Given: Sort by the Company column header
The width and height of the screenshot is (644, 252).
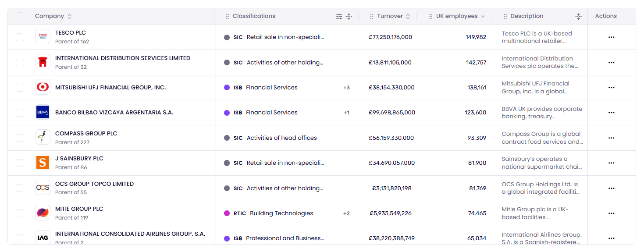Looking at the screenshot, I should click(x=53, y=16).
